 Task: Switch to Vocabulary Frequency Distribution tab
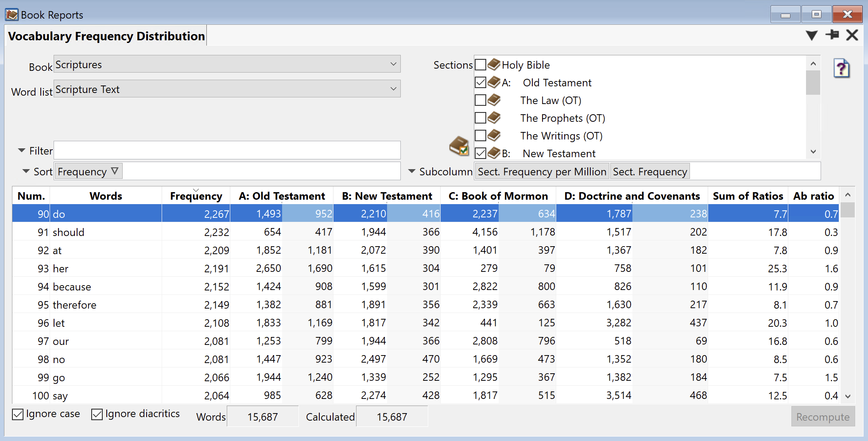pyautogui.click(x=106, y=36)
